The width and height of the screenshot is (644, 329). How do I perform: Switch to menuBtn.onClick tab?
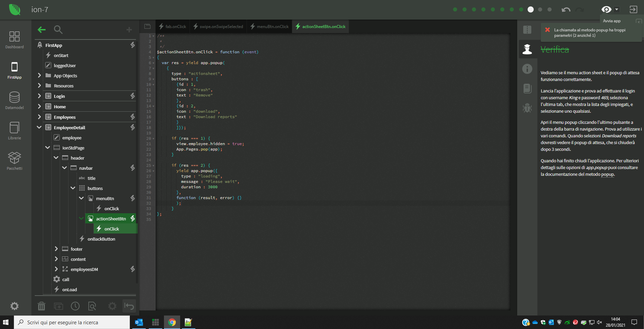coord(269,26)
